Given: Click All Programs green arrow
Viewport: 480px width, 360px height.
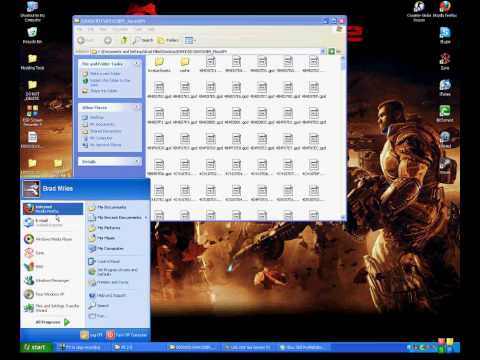Looking at the screenshot, I should point(67,322).
